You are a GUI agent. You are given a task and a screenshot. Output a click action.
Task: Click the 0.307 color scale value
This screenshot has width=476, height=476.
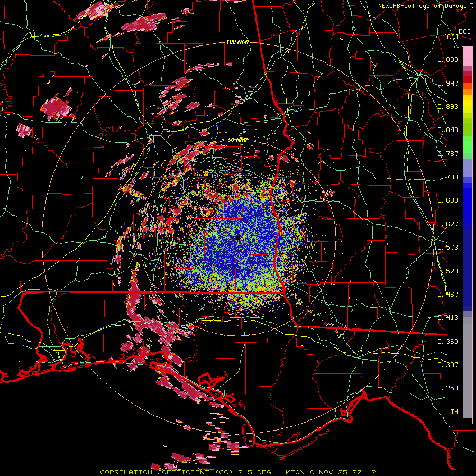[448, 365]
